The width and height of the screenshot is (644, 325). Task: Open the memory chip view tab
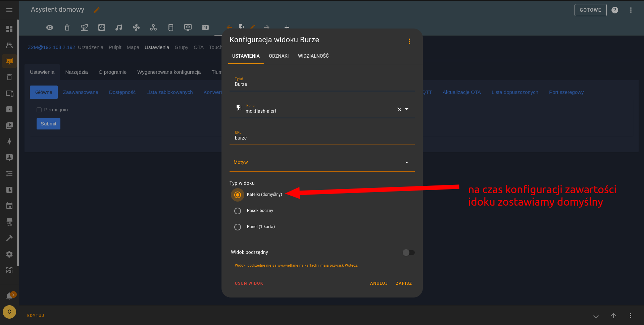point(205,28)
